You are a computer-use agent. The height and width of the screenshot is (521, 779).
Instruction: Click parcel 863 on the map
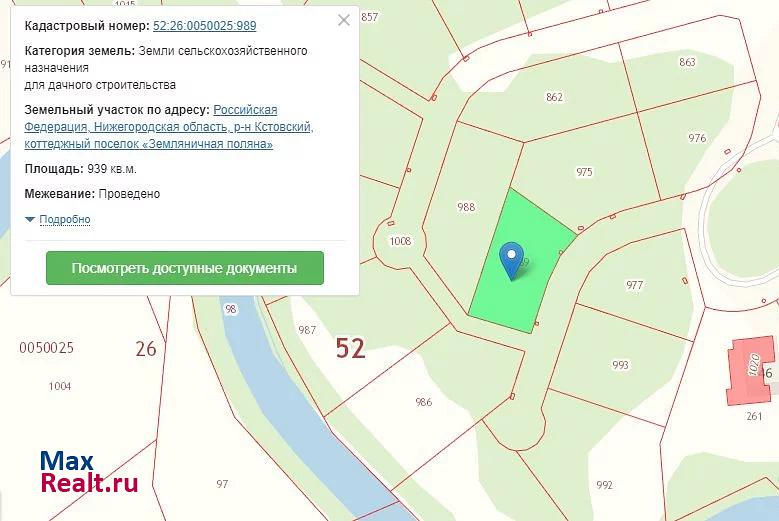click(687, 62)
